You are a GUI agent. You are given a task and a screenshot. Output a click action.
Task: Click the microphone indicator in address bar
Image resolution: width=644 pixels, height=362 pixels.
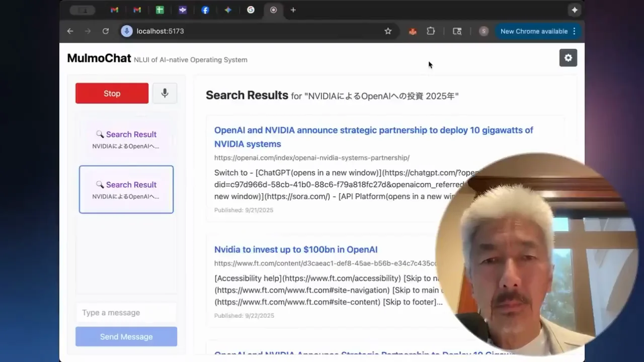127,31
